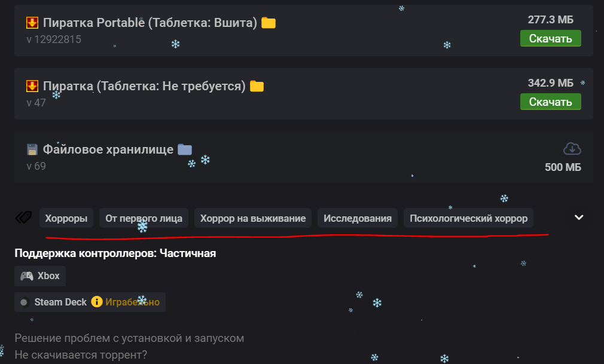Select the От первого лица tag
The width and height of the screenshot is (604, 364).
[144, 218]
